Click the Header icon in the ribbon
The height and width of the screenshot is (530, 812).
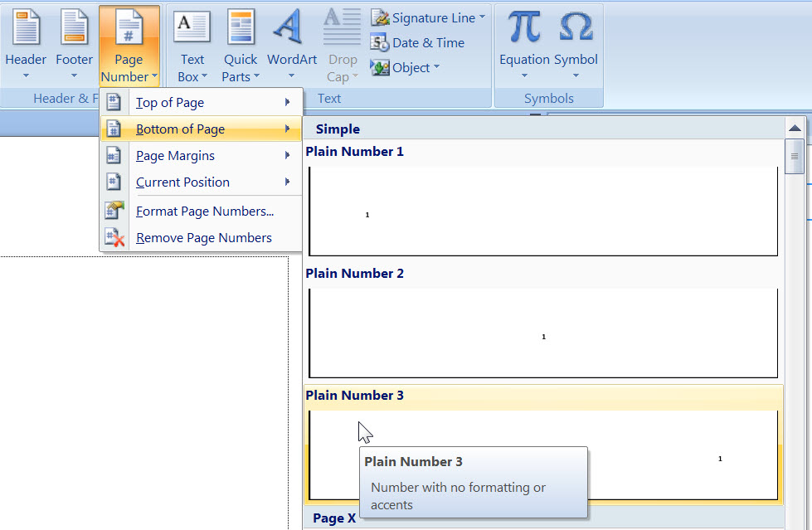[26, 27]
